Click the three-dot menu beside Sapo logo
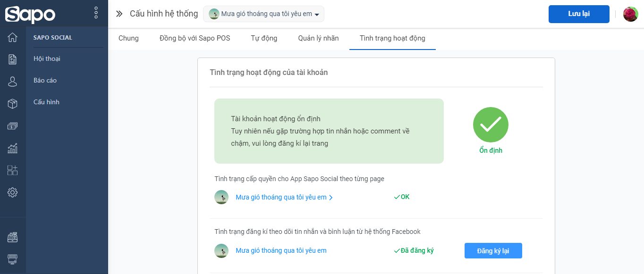The width and height of the screenshot is (644, 274). click(x=96, y=13)
